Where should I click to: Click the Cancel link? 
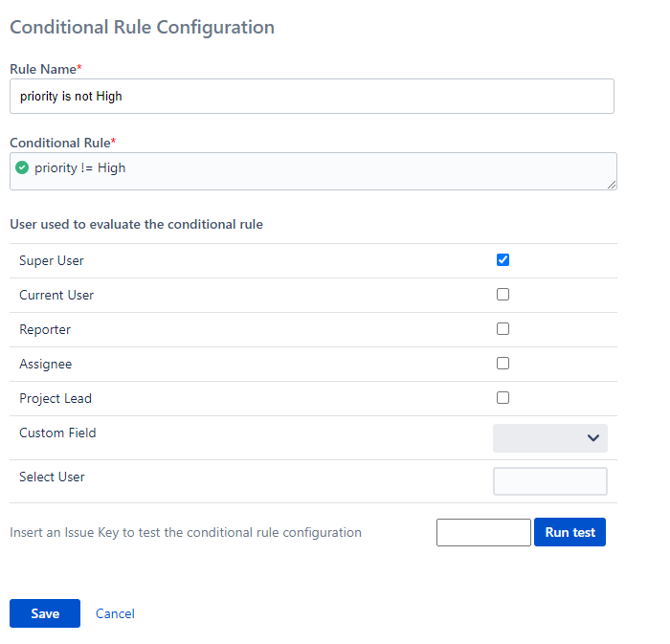coord(115,613)
